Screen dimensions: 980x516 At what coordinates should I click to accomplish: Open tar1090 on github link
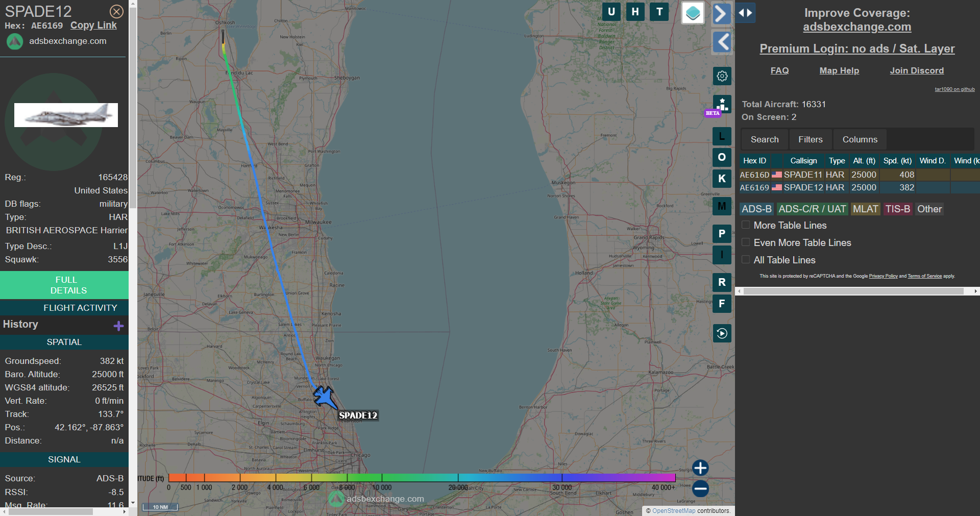click(x=954, y=89)
